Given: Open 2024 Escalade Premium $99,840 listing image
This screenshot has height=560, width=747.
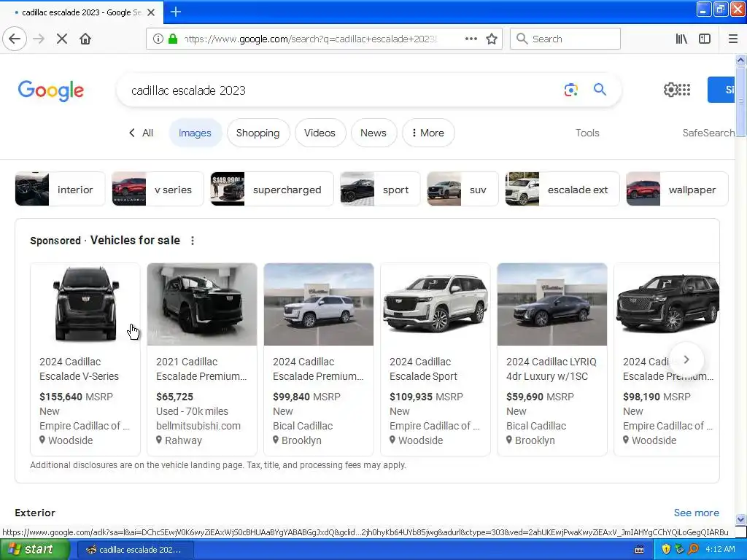Looking at the screenshot, I should [x=319, y=304].
